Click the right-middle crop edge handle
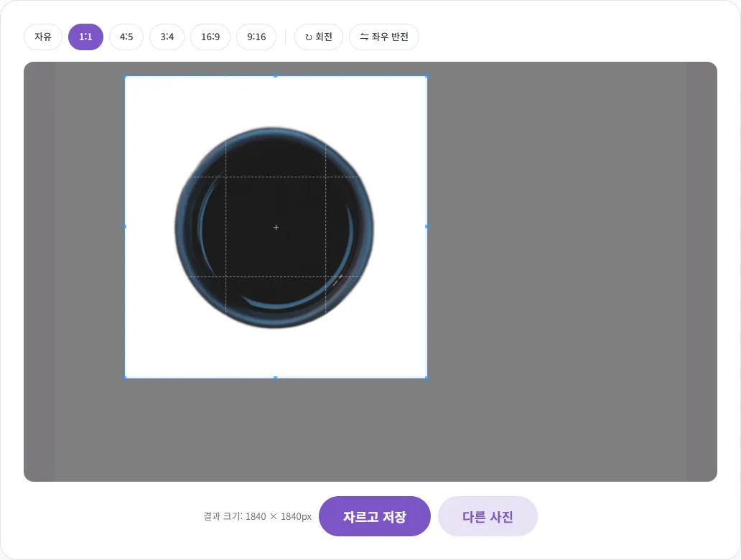The height and width of the screenshot is (560, 741). point(427,227)
